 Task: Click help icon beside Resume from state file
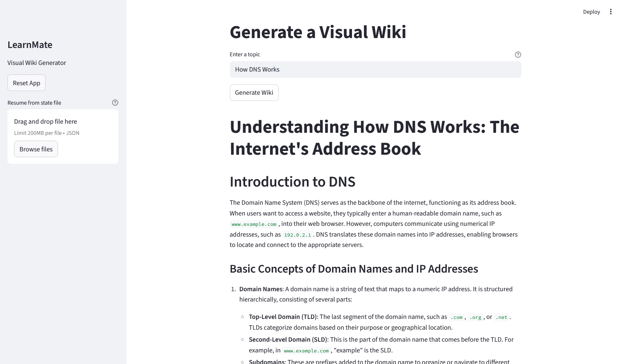click(115, 103)
